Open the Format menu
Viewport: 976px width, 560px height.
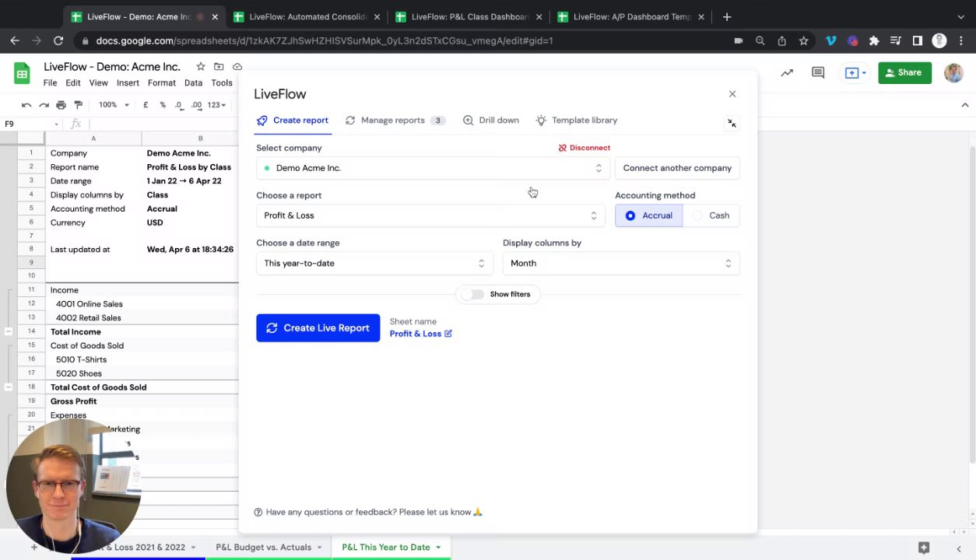click(x=162, y=83)
